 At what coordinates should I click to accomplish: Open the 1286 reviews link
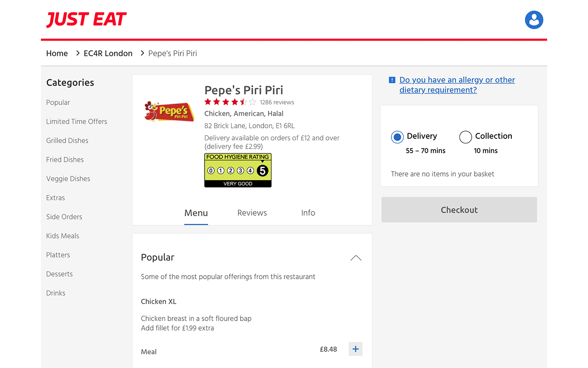click(277, 103)
